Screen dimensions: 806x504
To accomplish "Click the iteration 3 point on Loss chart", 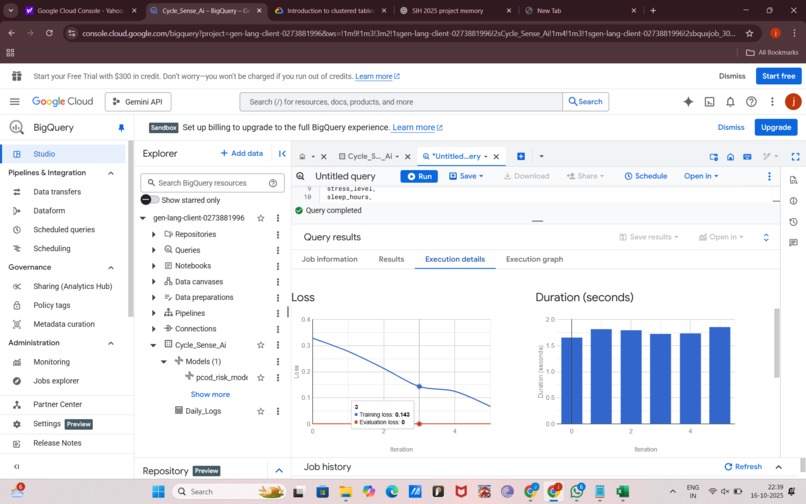I will coord(419,386).
